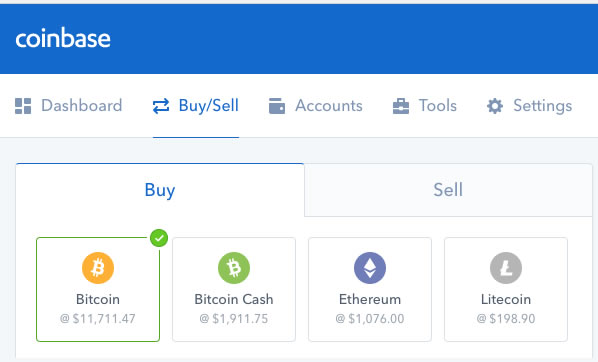Select the Ethereum currency card

pos(370,290)
